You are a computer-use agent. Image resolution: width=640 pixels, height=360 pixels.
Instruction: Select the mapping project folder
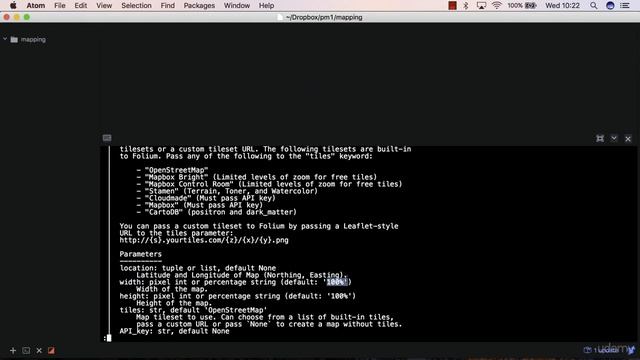click(33, 40)
